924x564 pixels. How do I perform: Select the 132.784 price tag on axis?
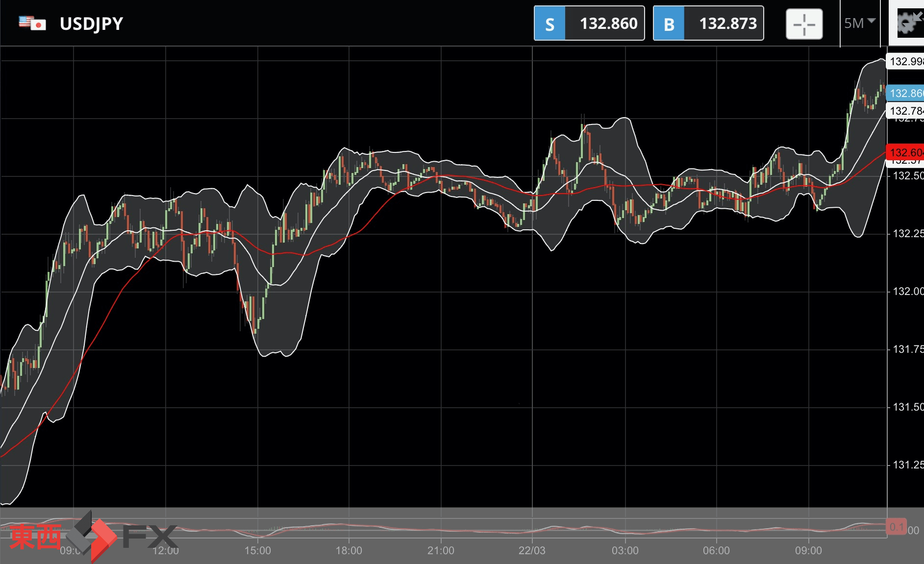905,111
